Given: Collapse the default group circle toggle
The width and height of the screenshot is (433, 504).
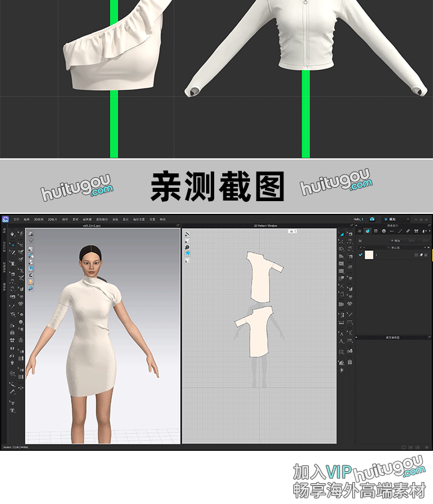Looking at the screenshot, I should 388,247.
